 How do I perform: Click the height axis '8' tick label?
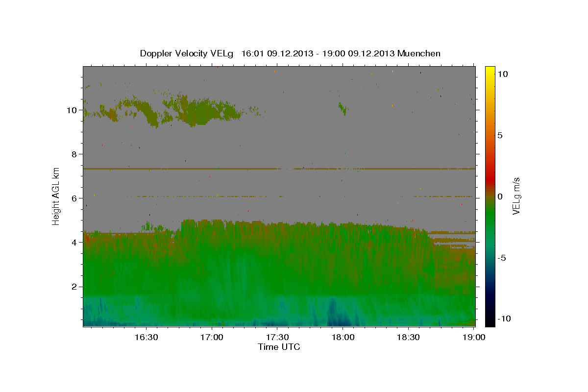[74, 154]
